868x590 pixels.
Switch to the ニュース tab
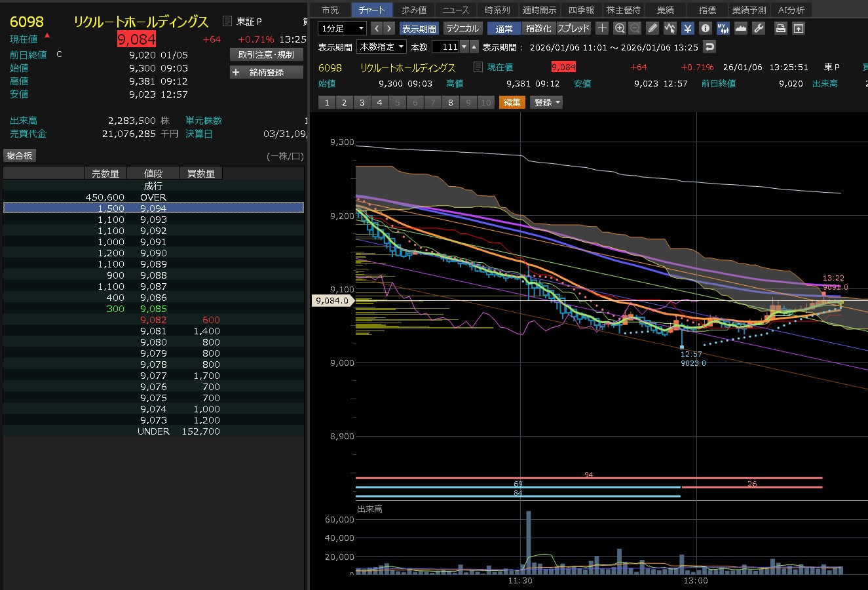coord(455,10)
